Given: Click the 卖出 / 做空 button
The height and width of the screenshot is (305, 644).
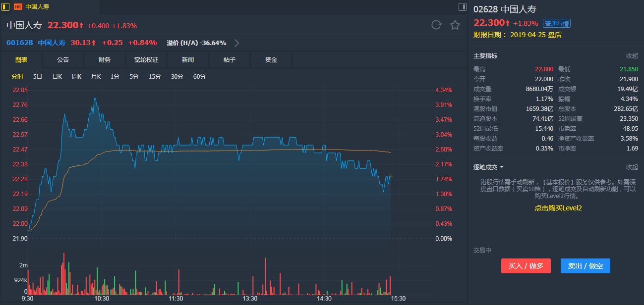Looking at the screenshot, I should coord(585,266).
